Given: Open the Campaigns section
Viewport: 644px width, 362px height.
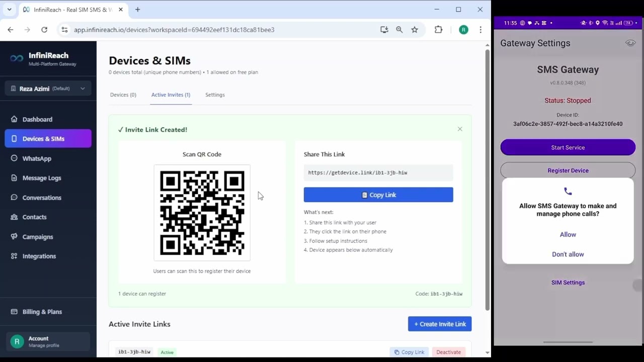Looking at the screenshot, I should point(48,237).
